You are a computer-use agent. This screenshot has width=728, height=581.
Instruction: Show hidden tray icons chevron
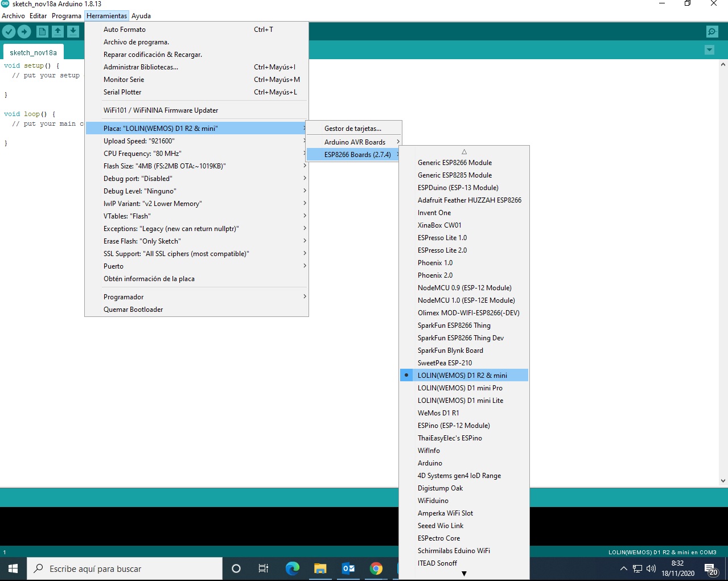click(x=623, y=568)
